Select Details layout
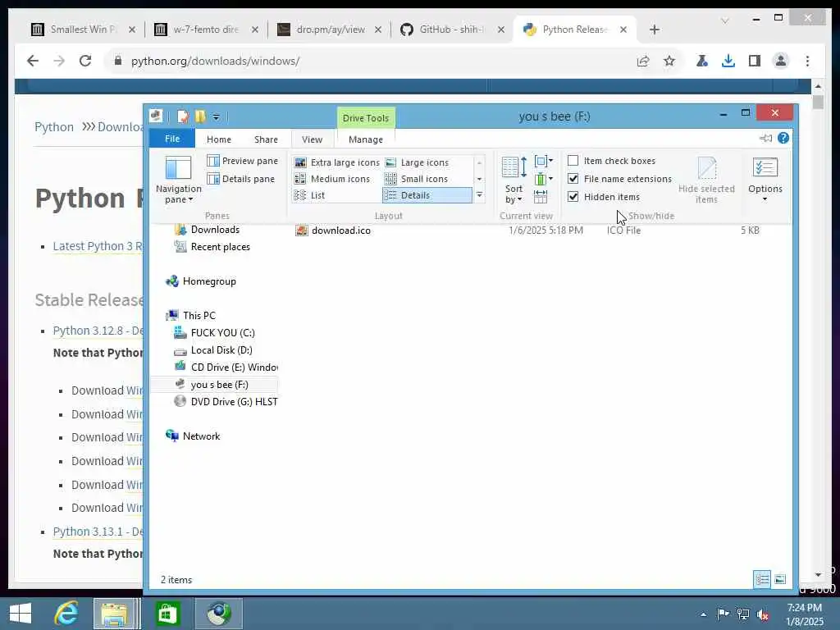The height and width of the screenshot is (630, 840). click(x=427, y=195)
